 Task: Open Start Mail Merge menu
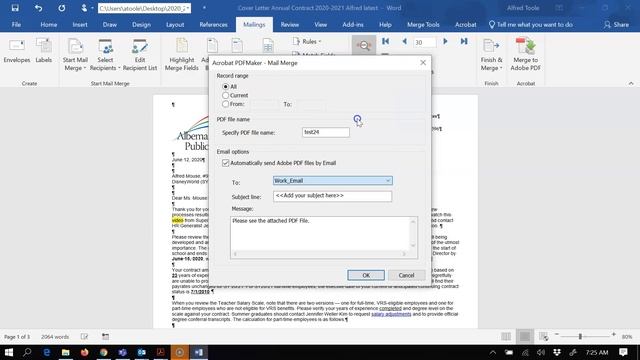[x=75, y=55]
